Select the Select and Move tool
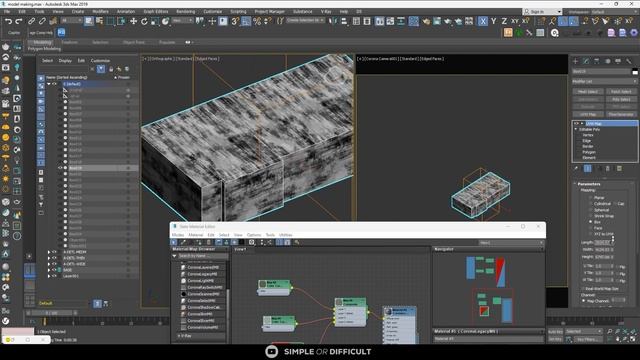640x360 pixels. (x=133, y=21)
